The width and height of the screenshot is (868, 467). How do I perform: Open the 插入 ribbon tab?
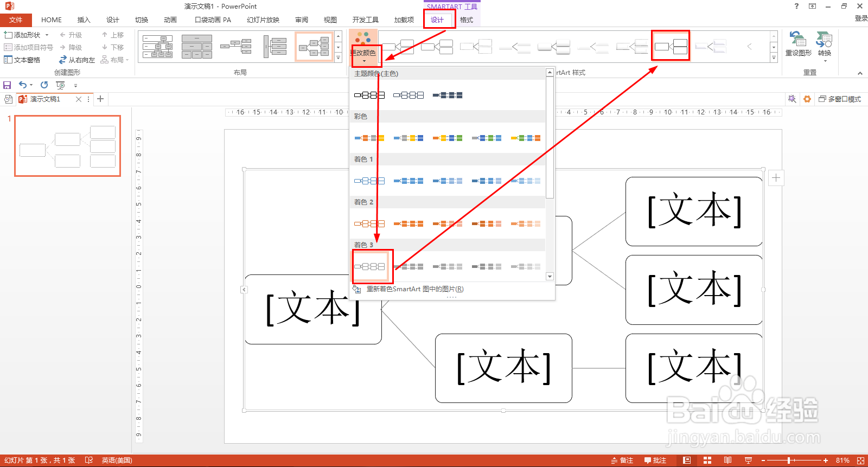pyautogui.click(x=84, y=20)
